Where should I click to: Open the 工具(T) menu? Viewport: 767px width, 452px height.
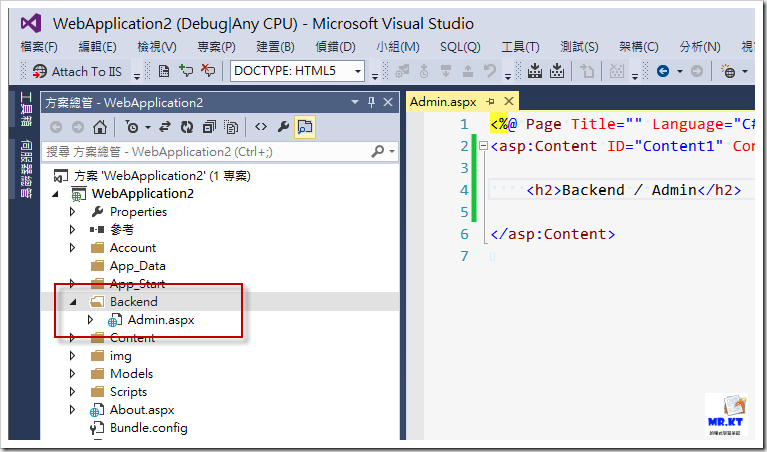520,47
